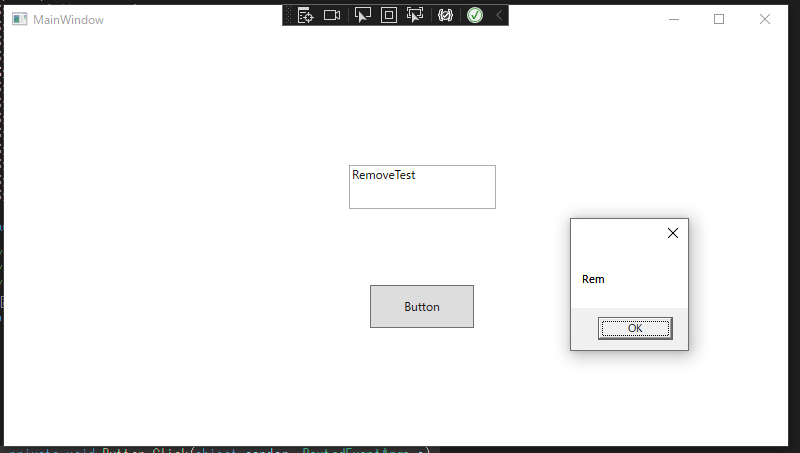Minimize the MainWindow
Screen dimensions: 800x453
click(x=674, y=19)
